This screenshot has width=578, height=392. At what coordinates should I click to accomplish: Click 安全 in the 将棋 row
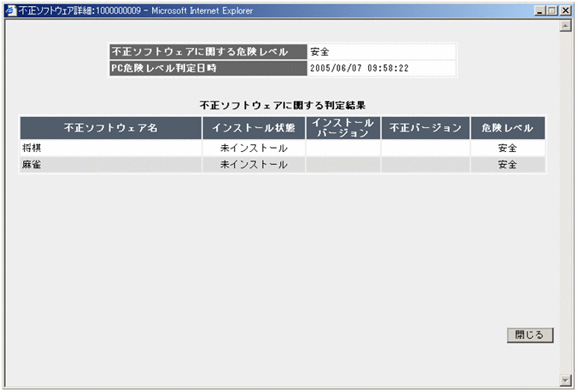508,148
